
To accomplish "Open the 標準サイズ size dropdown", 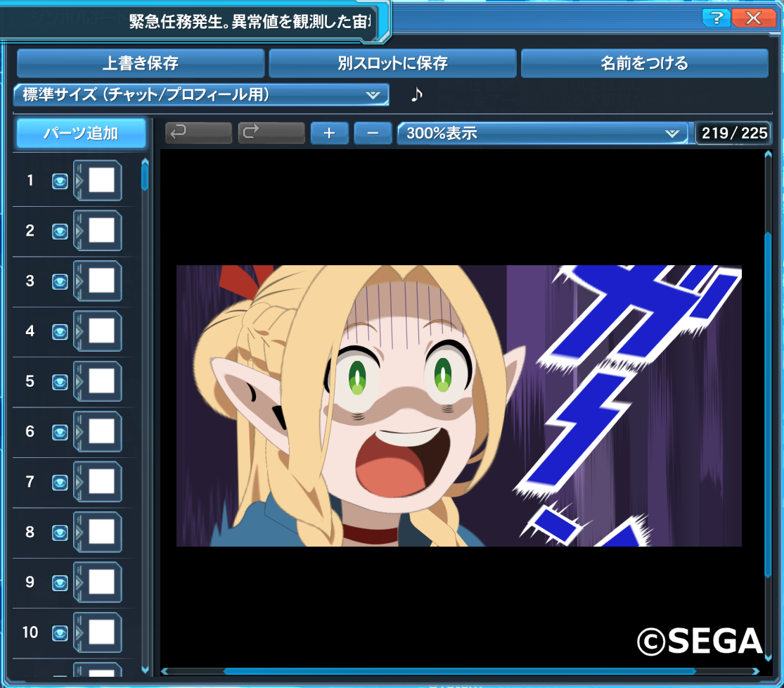I will (x=201, y=94).
